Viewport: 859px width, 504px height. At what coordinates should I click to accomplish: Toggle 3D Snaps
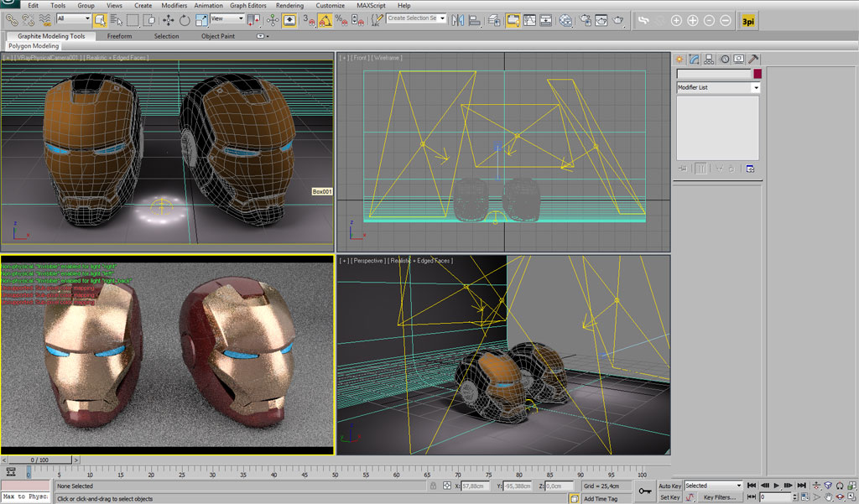pyautogui.click(x=309, y=20)
